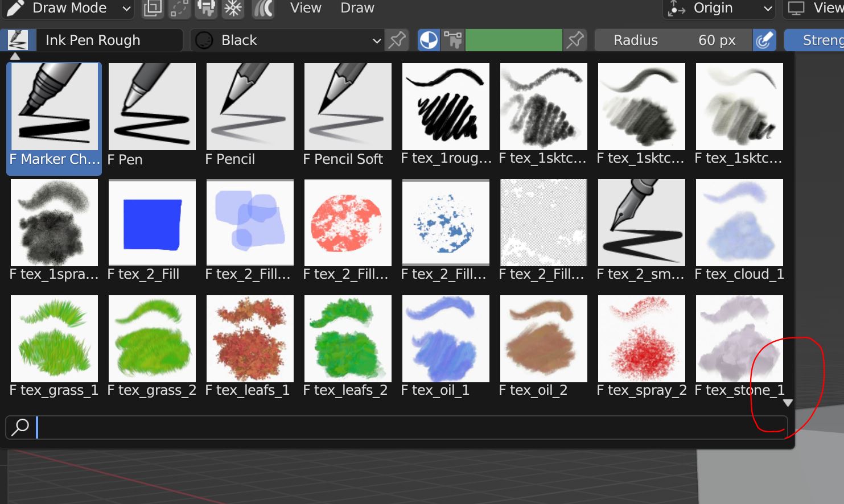Select the F tex_2_sm… fountain pen brush
844x504 pixels.
coord(641,230)
